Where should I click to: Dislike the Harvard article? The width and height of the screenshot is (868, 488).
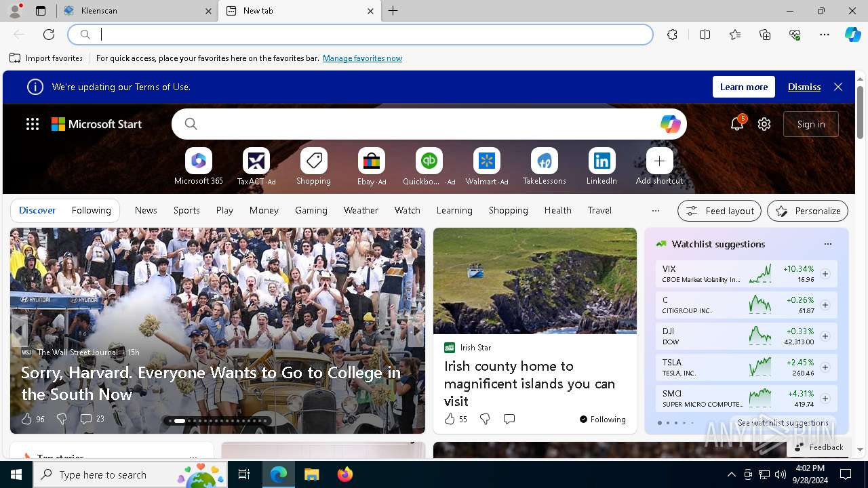tap(62, 419)
